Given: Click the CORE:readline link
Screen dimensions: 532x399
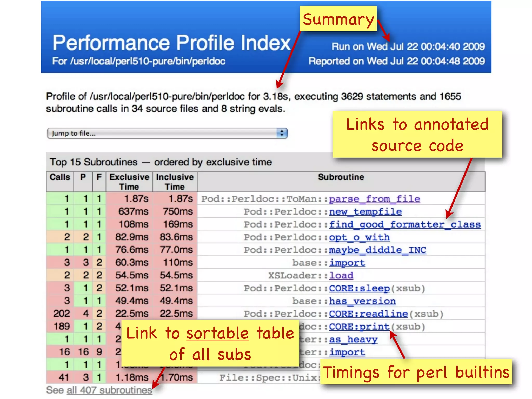Looking at the screenshot, I should point(368,314).
